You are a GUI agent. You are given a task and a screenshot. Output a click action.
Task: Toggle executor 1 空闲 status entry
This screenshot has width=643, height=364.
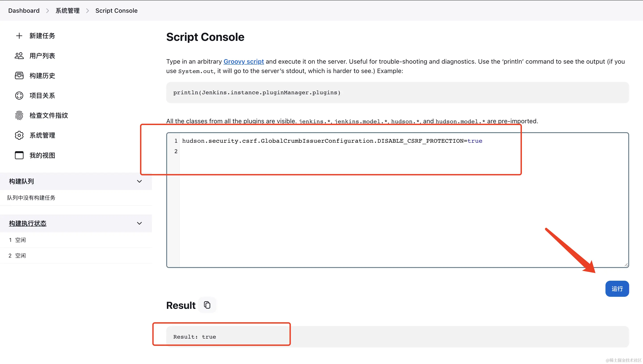coord(17,240)
